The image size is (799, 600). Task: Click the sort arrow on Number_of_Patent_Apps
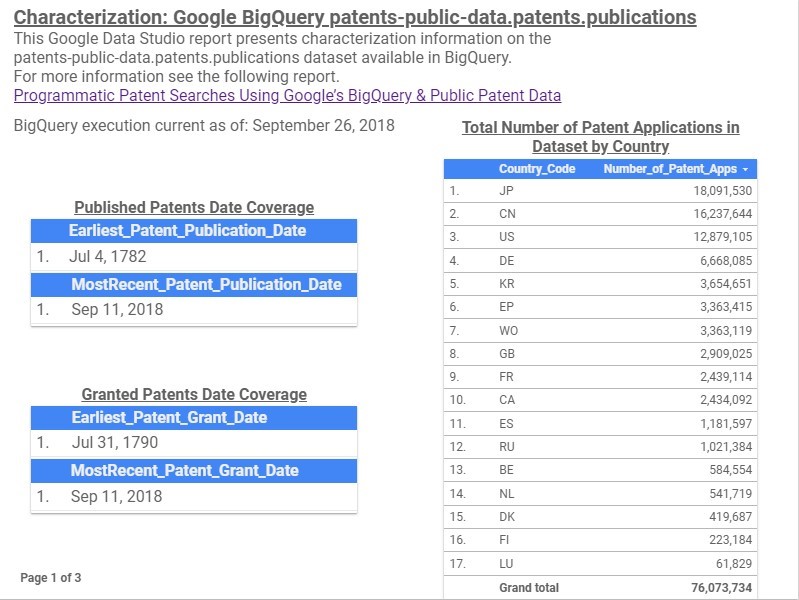(x=745, y=169)
